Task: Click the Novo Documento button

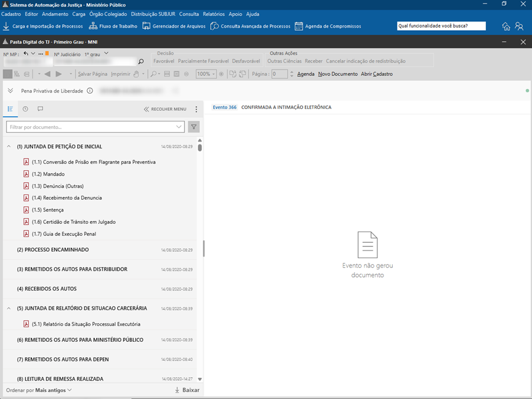Action: click(x=337, y=74)
